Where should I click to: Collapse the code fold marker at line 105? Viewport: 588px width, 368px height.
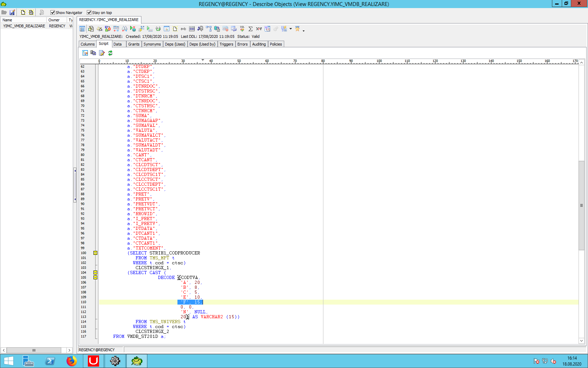[95, 278]
